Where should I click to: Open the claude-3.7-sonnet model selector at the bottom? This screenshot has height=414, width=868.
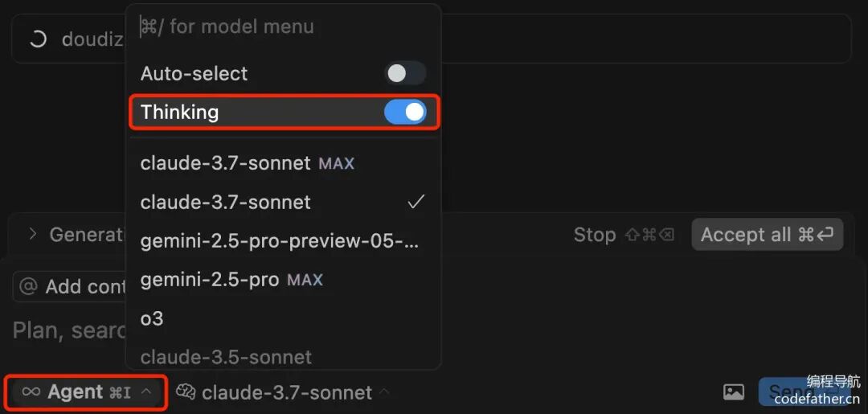[x=286, y=392]
